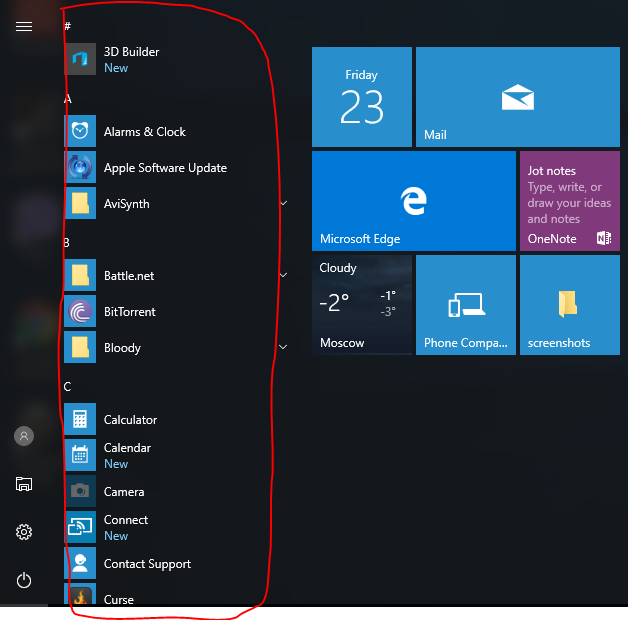This screenshot has width=628, height=620.
Task: Launch the Camera app icon
Action: pyautogui.click(x=80, y=491)
